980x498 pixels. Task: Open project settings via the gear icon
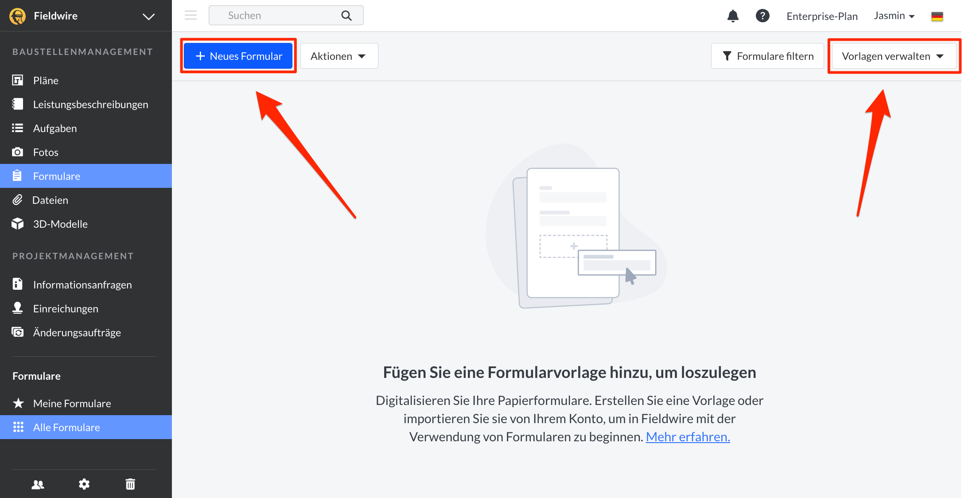84,484
